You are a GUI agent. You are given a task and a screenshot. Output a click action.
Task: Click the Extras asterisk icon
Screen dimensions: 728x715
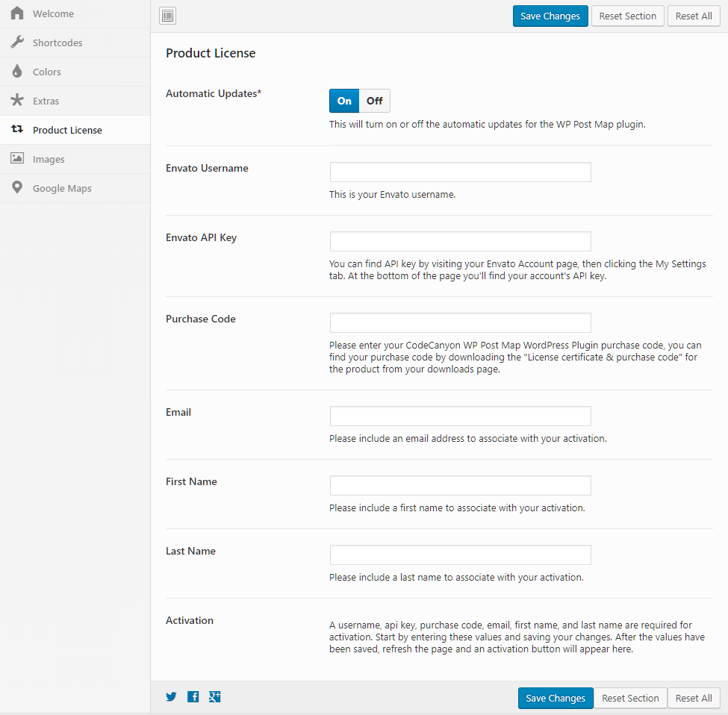17,100
